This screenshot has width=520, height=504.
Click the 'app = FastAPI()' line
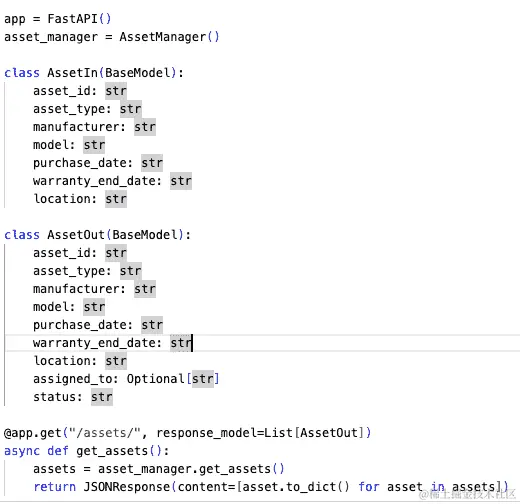pos(57,19)
